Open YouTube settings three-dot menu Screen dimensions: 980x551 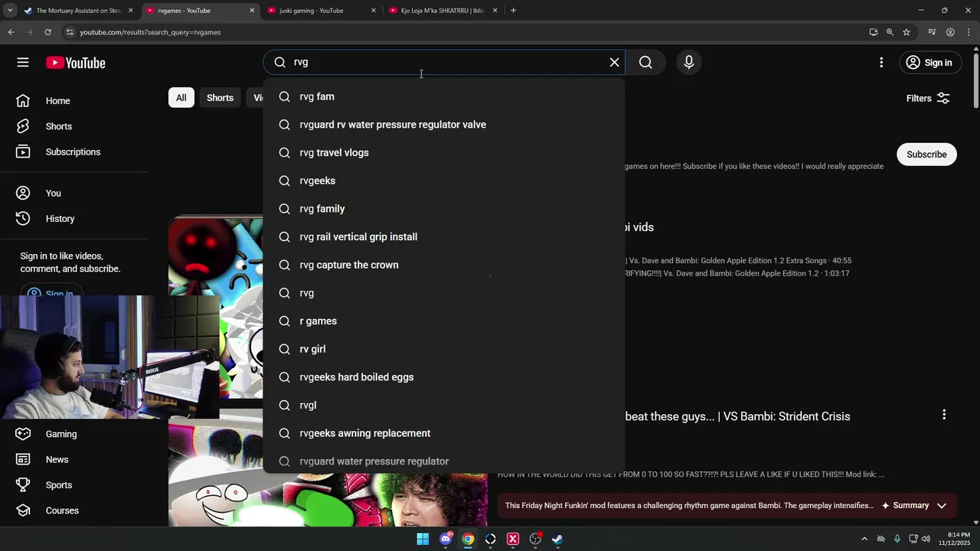point(881,63)
